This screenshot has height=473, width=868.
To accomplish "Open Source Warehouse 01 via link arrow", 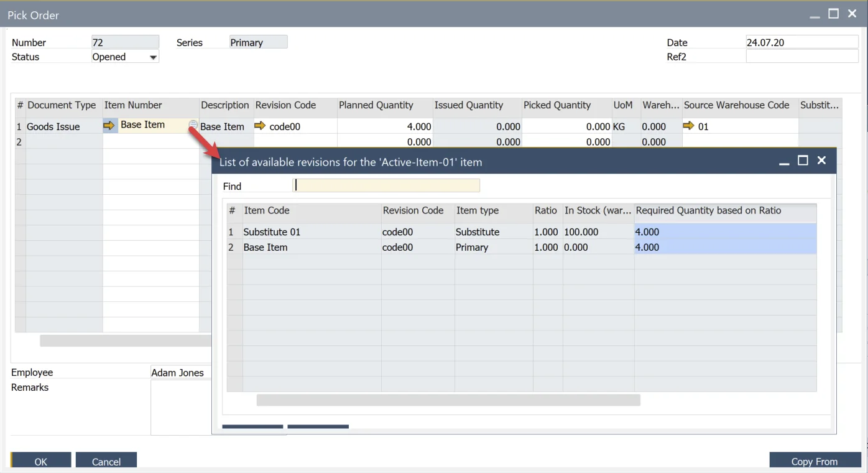I will (x=688, y=125).
